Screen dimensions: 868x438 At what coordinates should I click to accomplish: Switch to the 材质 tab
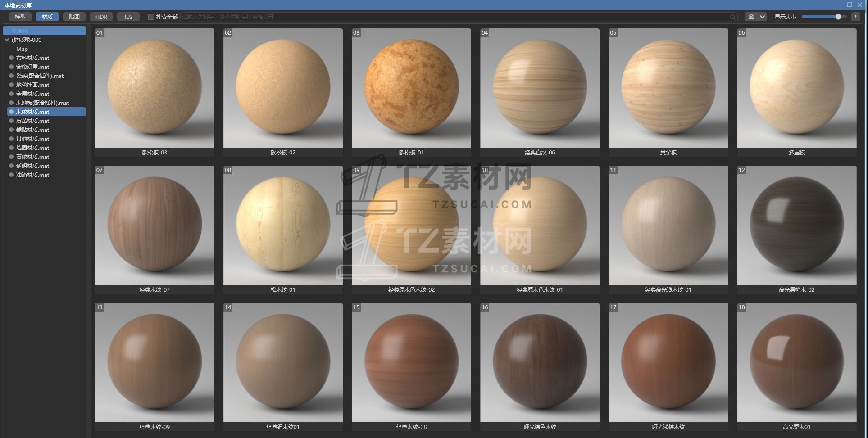click(47, 17)
